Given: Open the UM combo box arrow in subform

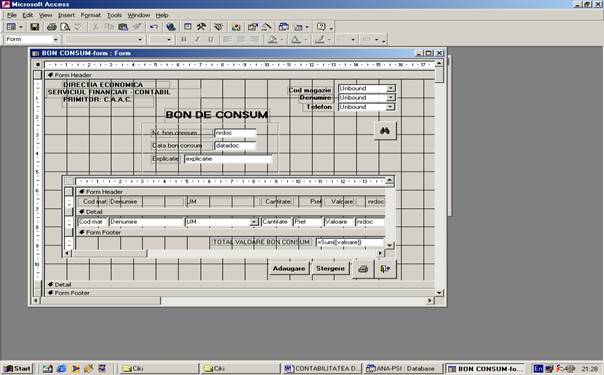Looking at the screenshot, I should [x=254, y=222].
